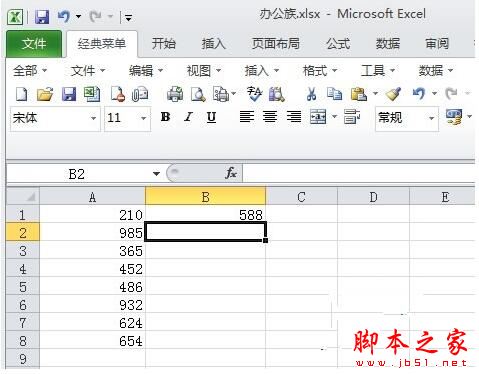Undo via quick access toolbar arrow

click(x=64, y=16)
